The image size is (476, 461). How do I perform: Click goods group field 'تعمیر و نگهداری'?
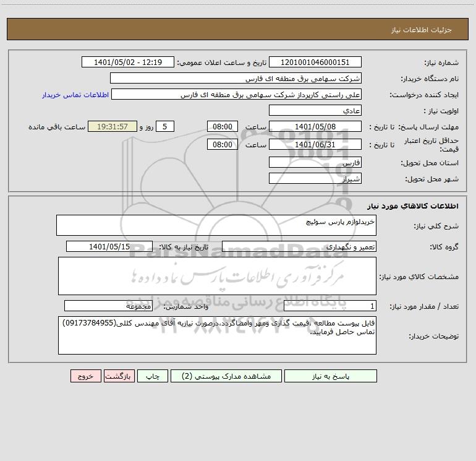pos(299,246)
